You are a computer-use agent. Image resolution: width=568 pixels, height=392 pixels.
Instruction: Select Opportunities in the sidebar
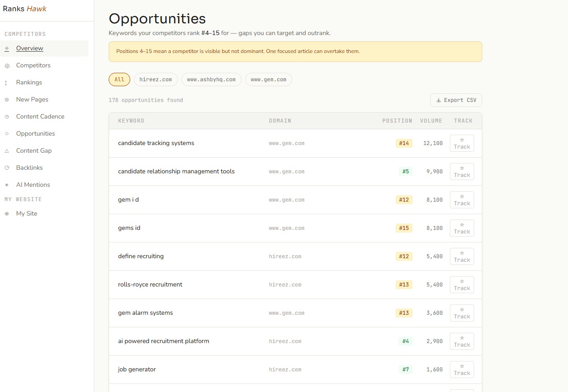tap(44, 134)
